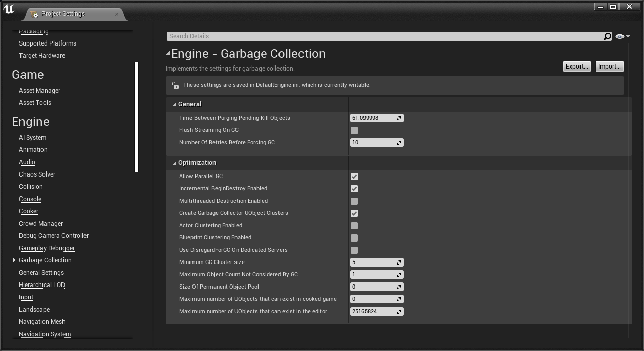Select the Project Settings tab

(x=75, y=14)
